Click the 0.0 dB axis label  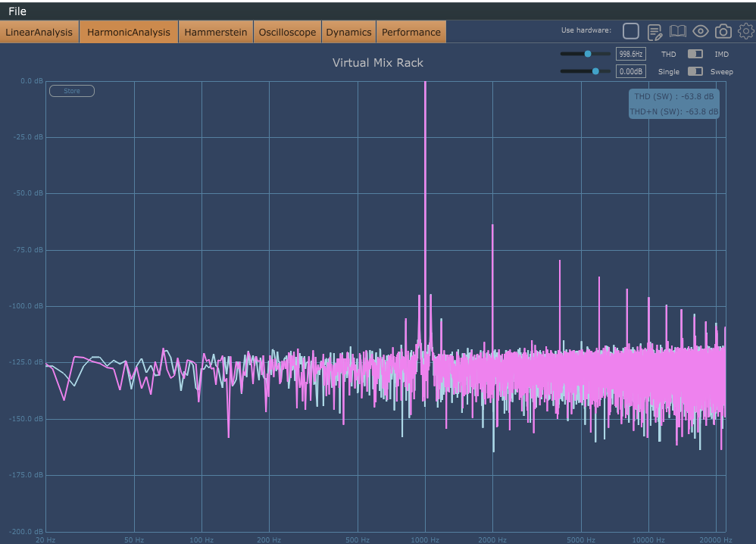click(x=31, y=80)
